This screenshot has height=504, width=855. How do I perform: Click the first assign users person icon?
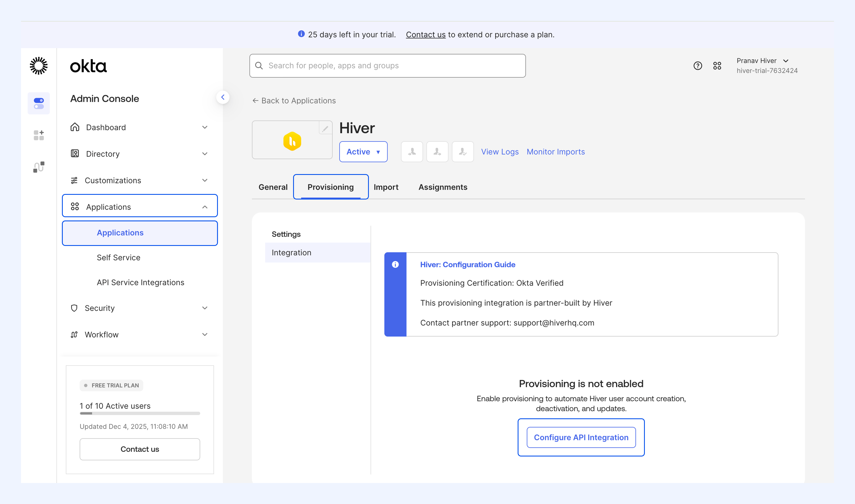click(412, 151)
